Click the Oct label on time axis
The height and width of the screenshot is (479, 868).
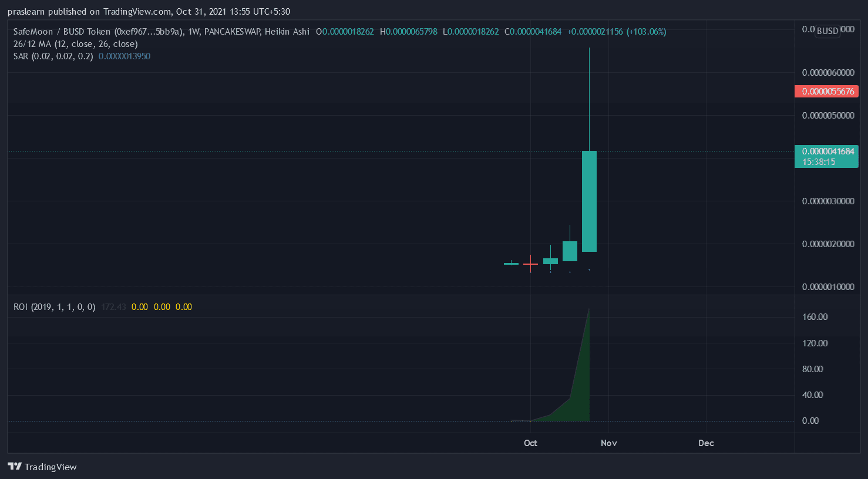pos(530,443)
